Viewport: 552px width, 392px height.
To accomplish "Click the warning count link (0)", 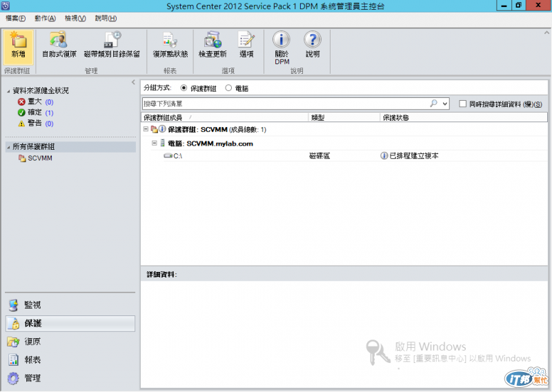I will 49,124.
